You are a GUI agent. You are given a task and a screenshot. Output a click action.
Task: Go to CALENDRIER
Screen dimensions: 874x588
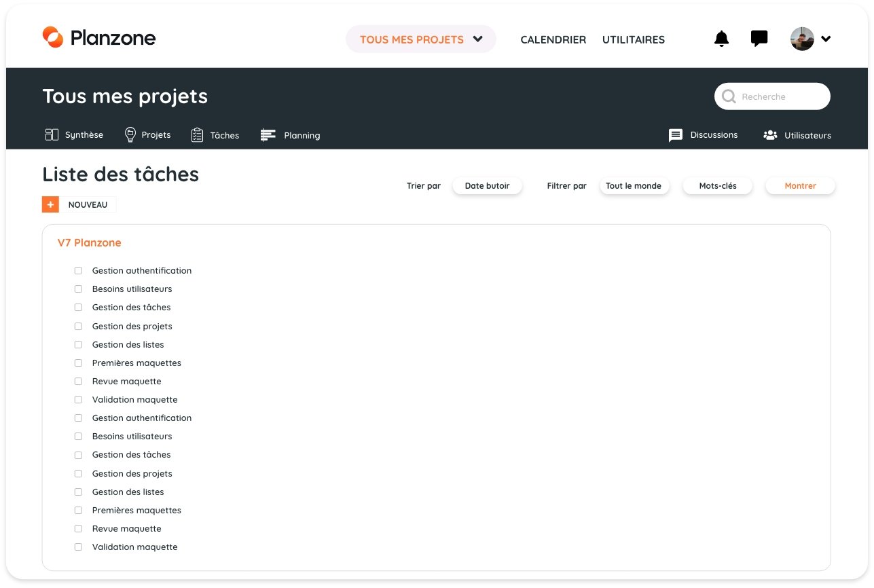[553, 39]
